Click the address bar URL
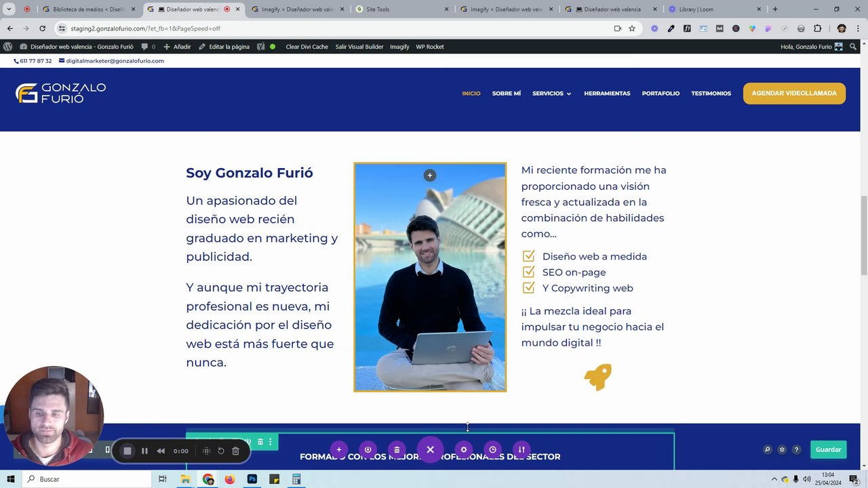This screenshot has height=488, width=868. [x=145, y=28]
